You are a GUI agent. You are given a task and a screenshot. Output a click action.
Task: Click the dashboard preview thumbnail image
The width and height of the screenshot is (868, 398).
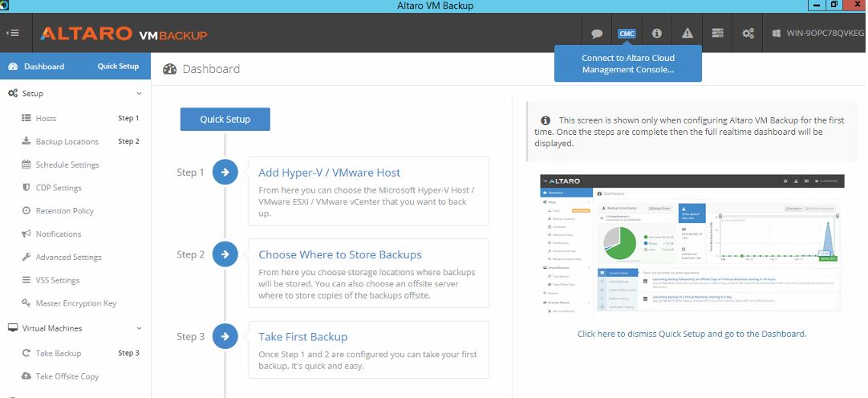point(692,246)
